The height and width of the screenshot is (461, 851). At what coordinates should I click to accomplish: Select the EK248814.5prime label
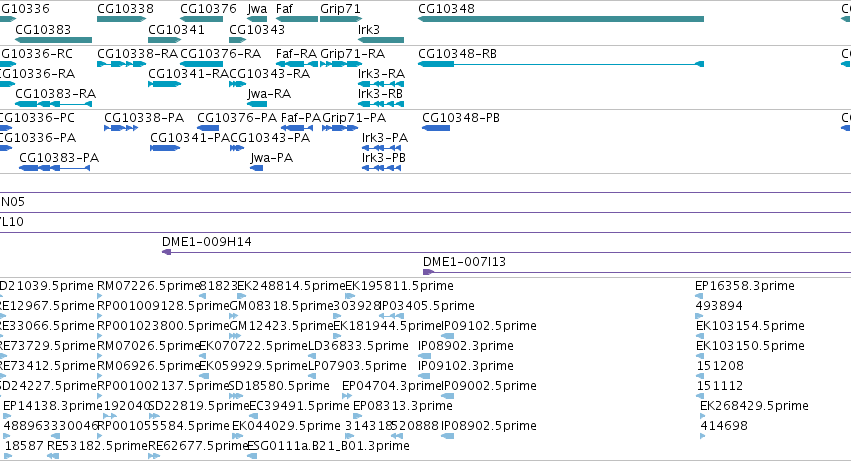(291, 286)
